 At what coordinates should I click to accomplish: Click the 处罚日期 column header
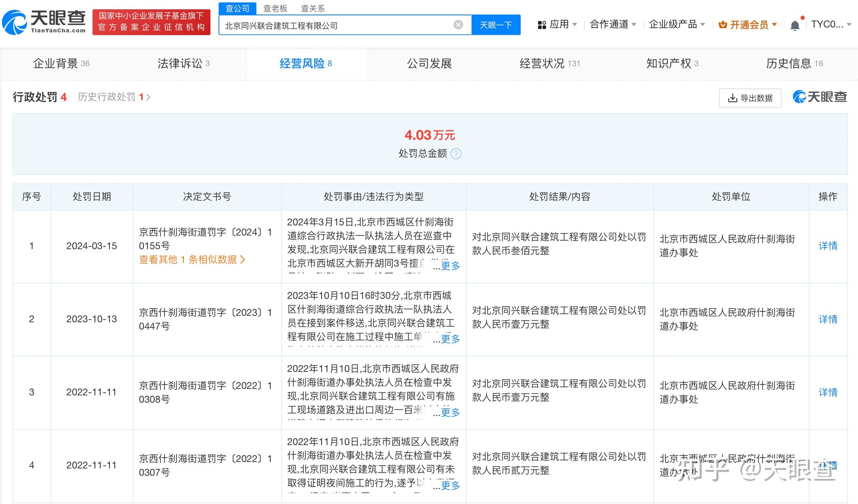(92, 197)
